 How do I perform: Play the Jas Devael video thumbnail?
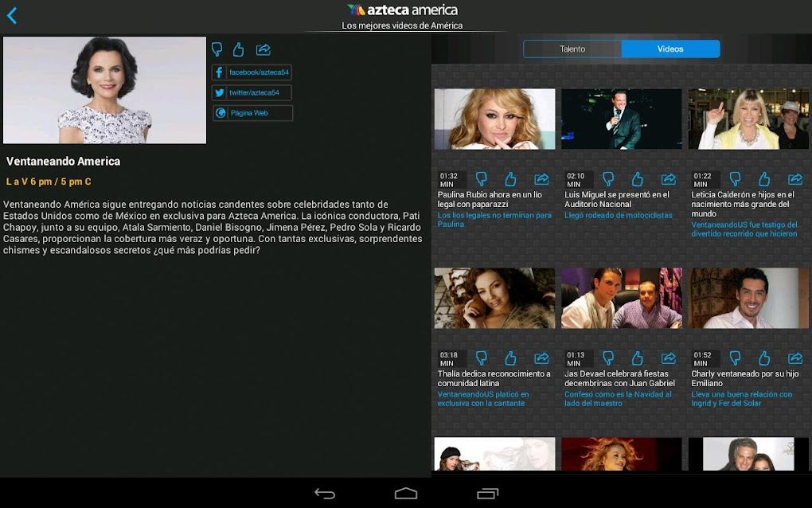click(x=622, y=298)
